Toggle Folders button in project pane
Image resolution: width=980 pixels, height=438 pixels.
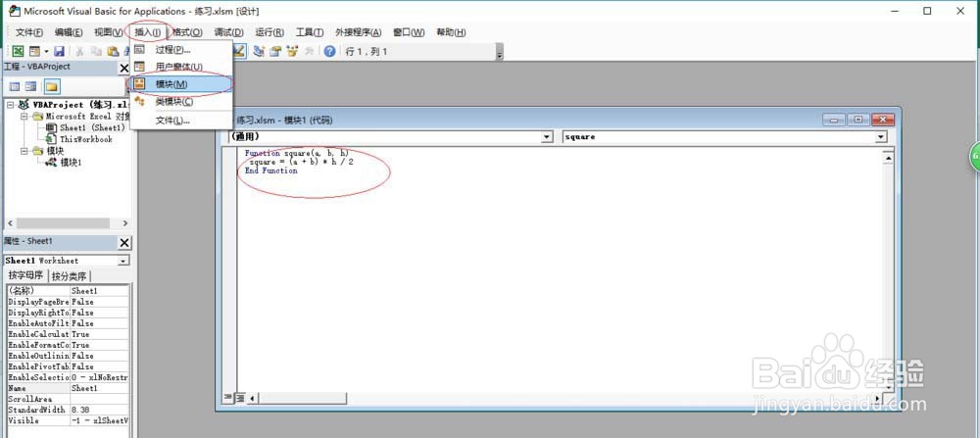tap(51, 87)
